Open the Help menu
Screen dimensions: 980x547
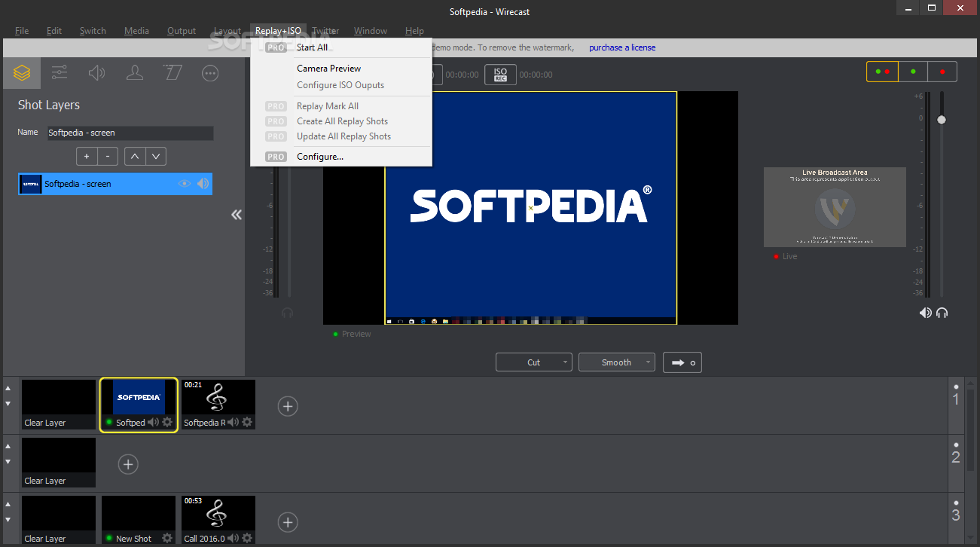coord(414,31)
